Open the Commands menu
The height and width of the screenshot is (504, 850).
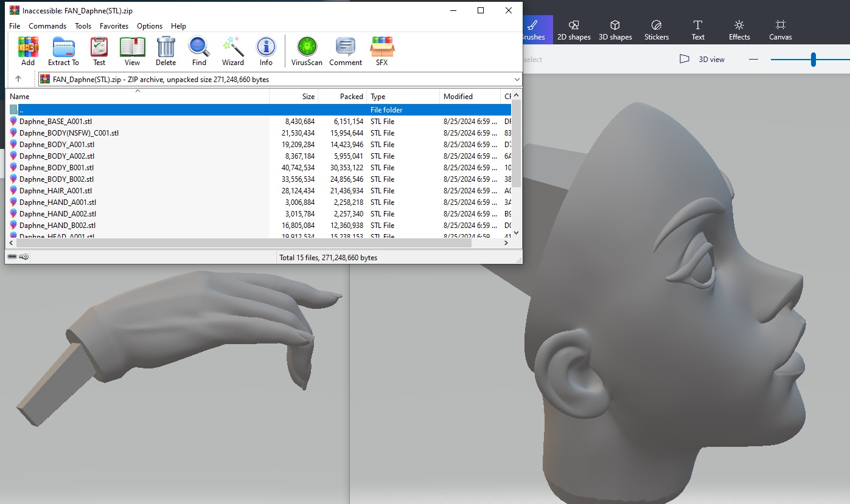(47, 26)
